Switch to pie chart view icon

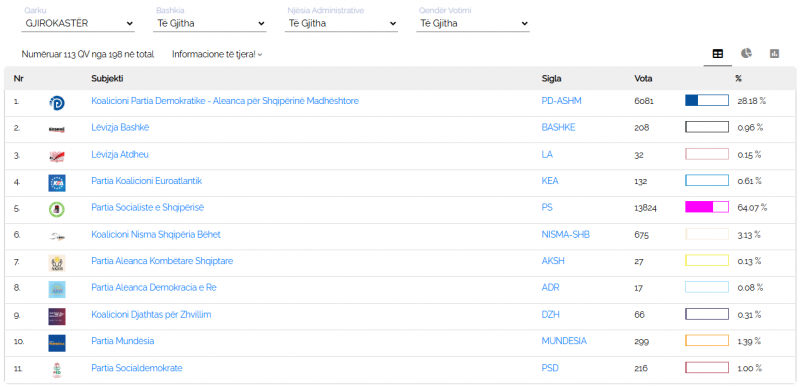click(746, 54)
